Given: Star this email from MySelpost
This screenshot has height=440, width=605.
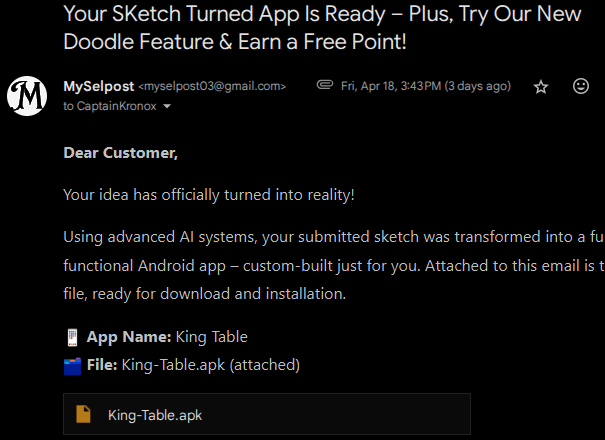Looking at the screenshot, I should point(541,87).
